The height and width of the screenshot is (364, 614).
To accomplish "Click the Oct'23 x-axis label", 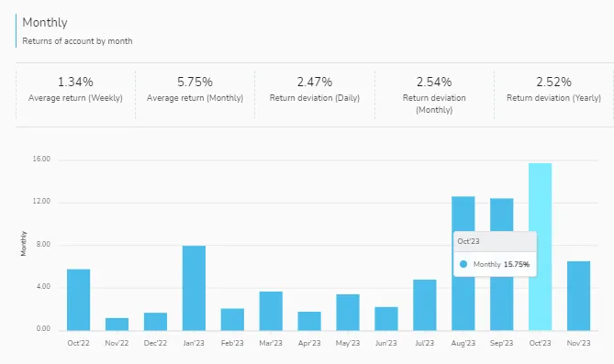I will [540, 343].
